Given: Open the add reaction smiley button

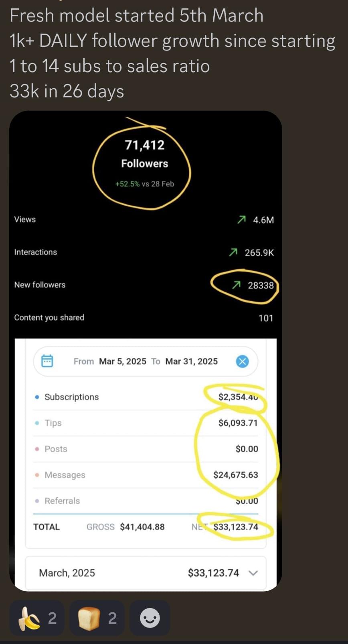Looking at the screenshot, I should pos(150,618).
